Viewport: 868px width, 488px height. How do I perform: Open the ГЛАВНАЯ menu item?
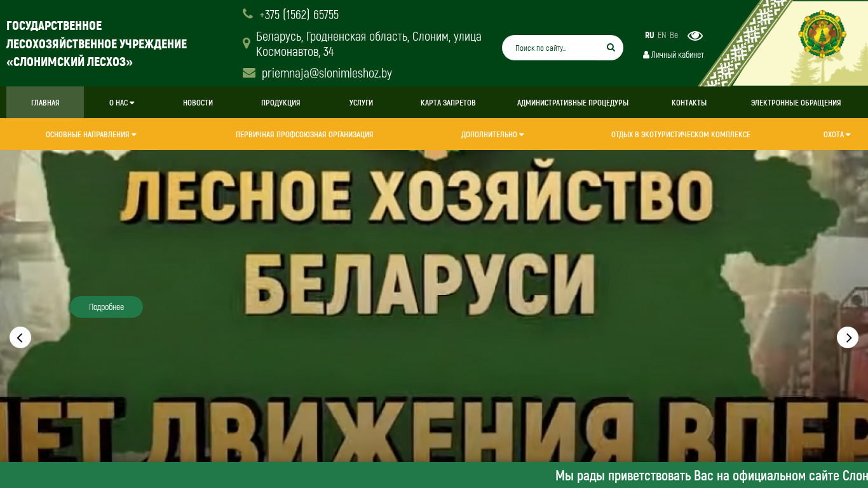45,102
